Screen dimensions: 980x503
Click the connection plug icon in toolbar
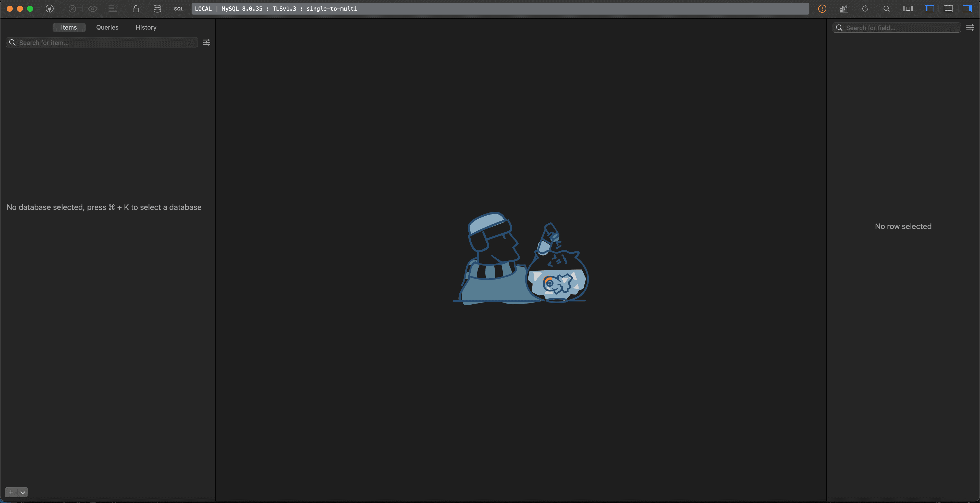tap(50, 8)
